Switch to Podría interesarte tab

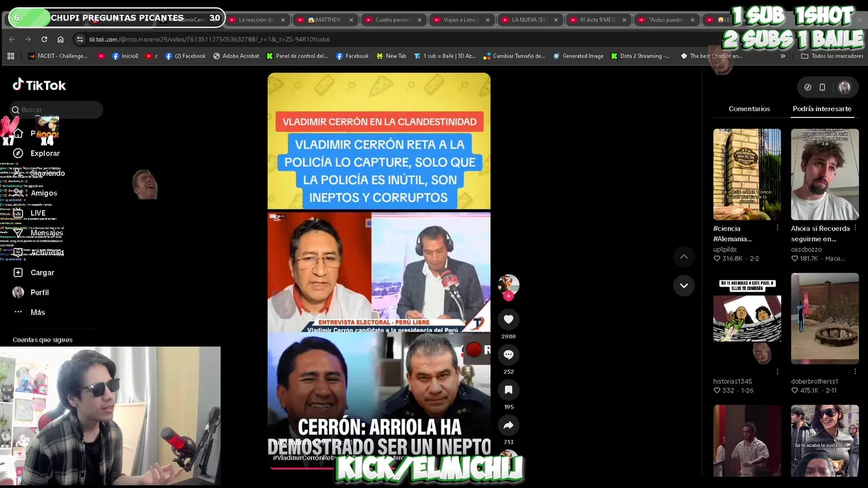click(822, 108)
